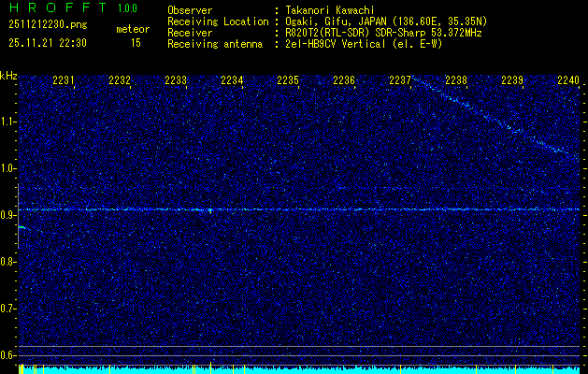Image resolution: width=588 pixels, height=374 pixels.
Task: Click the Receiving Location field label
Action: pyautogui.click(x=218, y=22)
